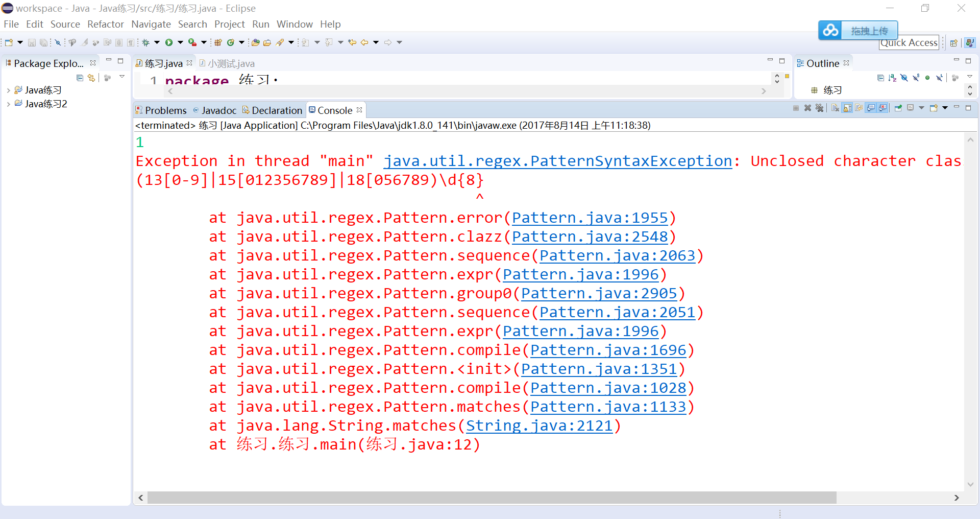Screen dimensions: 980x519
Task: Open the Package Explorer view menu
Action: (122, 77)
